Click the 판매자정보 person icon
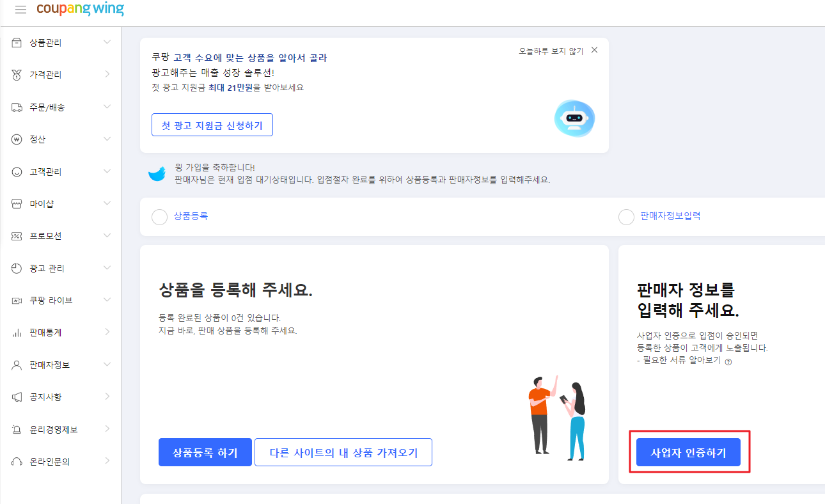 (17, 365)
